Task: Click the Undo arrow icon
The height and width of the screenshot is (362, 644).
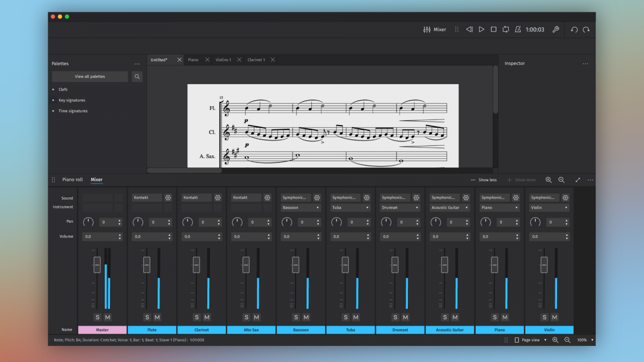Action: (x=574, y=29)
